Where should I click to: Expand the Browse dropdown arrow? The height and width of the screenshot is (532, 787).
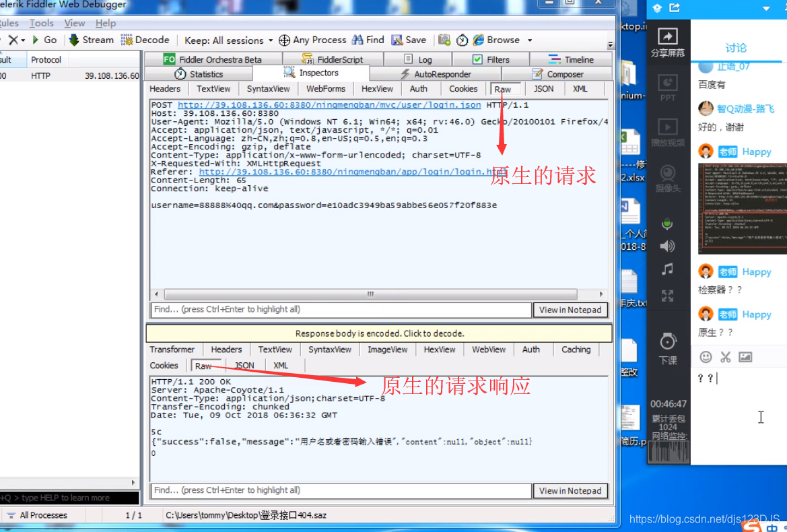click(x=530, y=40)
